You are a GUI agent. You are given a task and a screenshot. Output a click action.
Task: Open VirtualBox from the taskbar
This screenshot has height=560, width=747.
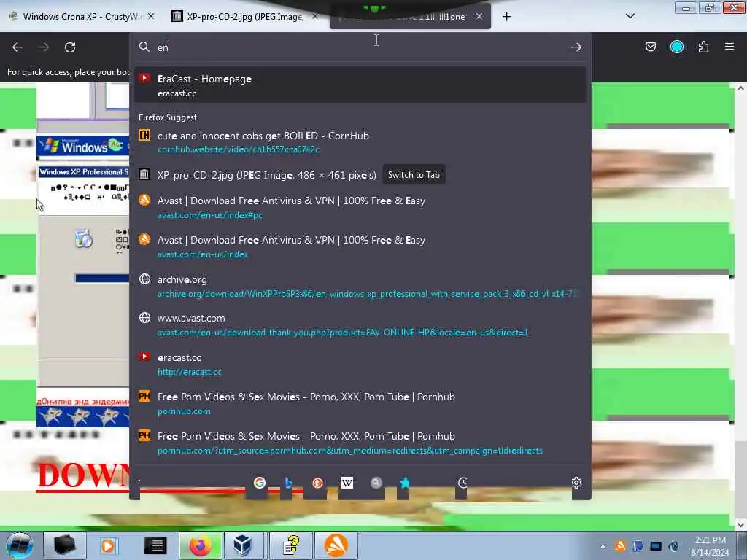[243, 545]
